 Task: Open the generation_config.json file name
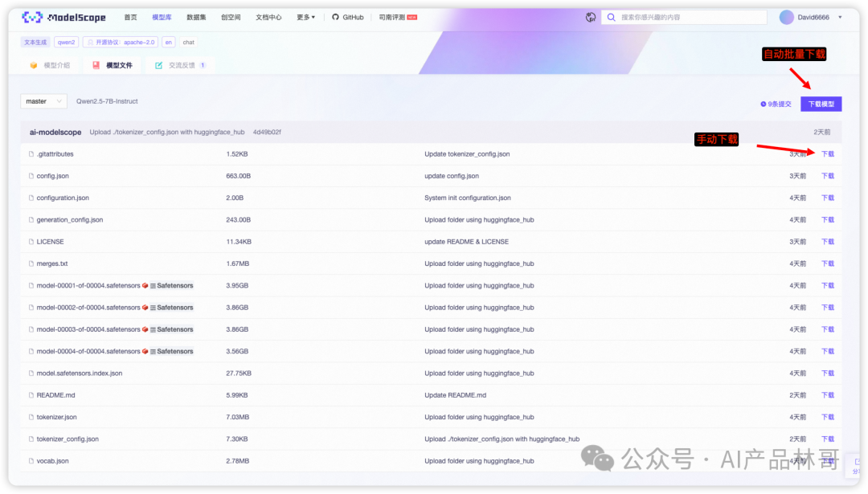pyautogui.click(x=70, y=219)
